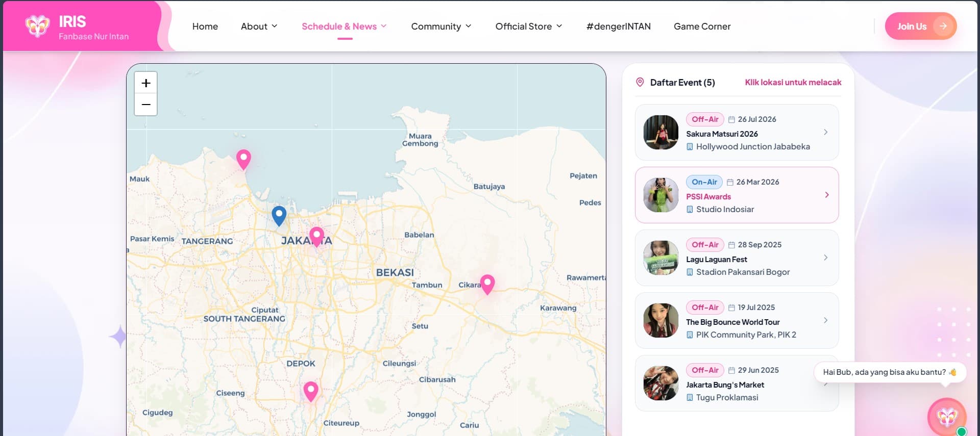Image resolution: width=980 pixels, height=436 pixels.
Task: Select the pink map pin north of Tangerang coast
Action: click(x=243, y=160)
